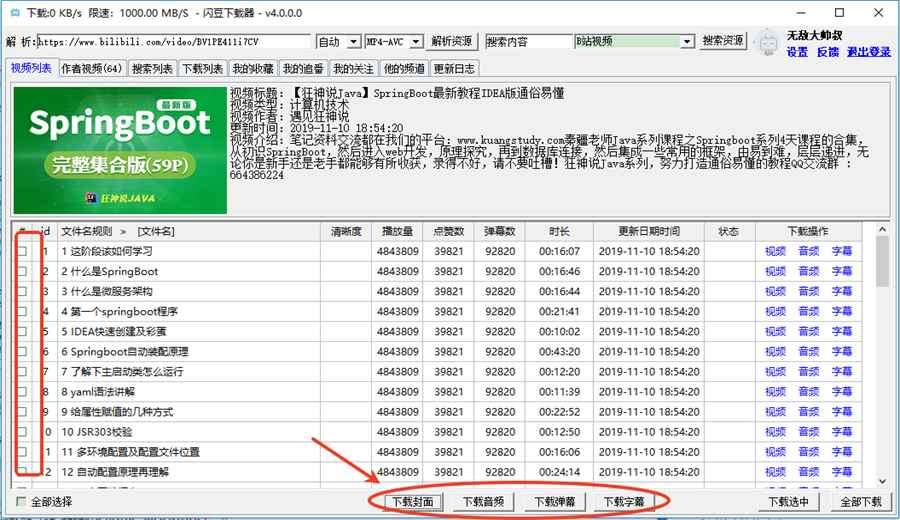Tick the checkbox for row 8 yaml语法讲解
The width and height of the screenshot is (900, 520).
pos(22,392)
